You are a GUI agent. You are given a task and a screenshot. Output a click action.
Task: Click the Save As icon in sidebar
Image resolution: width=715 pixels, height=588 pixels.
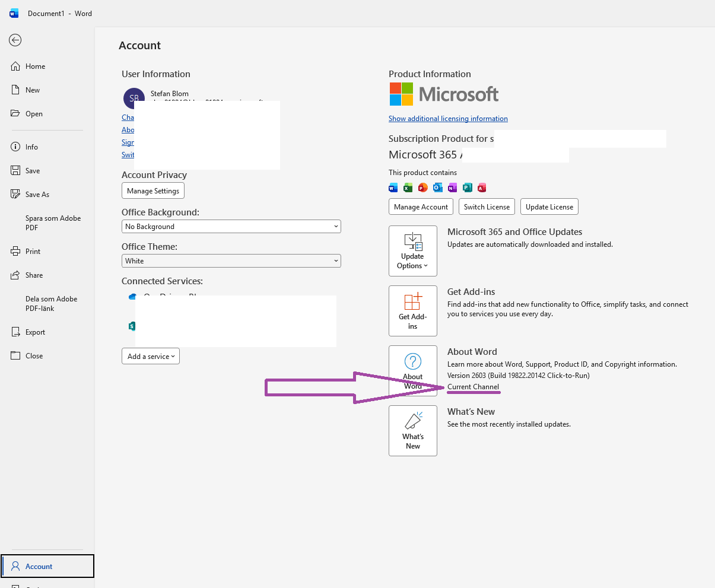tap(16, 195)
